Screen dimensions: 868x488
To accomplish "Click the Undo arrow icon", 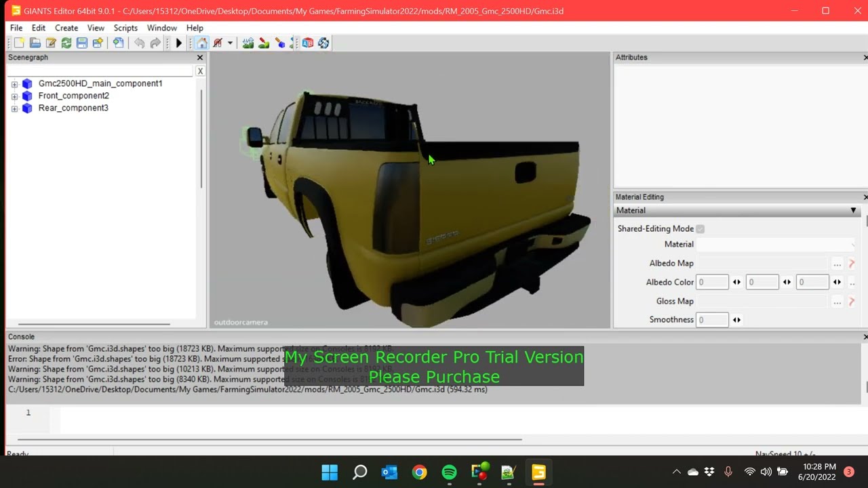I will (x=139, y=43).
